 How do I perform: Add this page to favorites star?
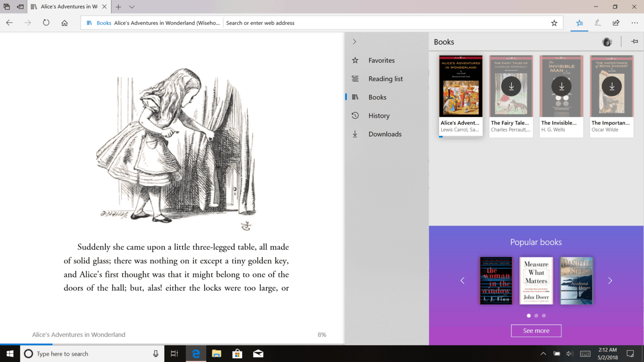point(554,23)
